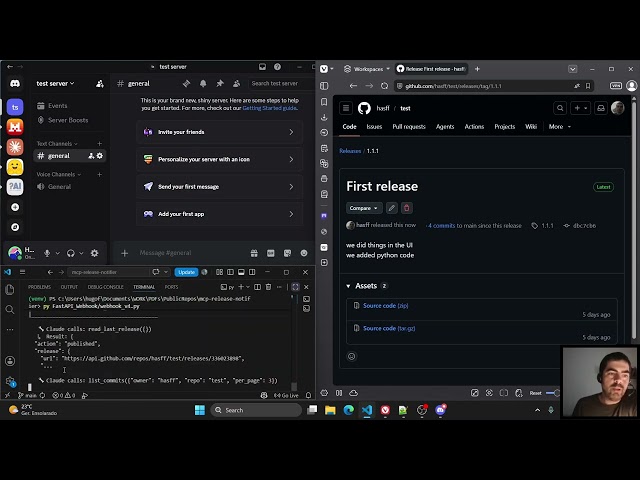Screen dimensions: 640x480
Task: Bookmark the GitHub release page
Action: click(x=588, y=86)
